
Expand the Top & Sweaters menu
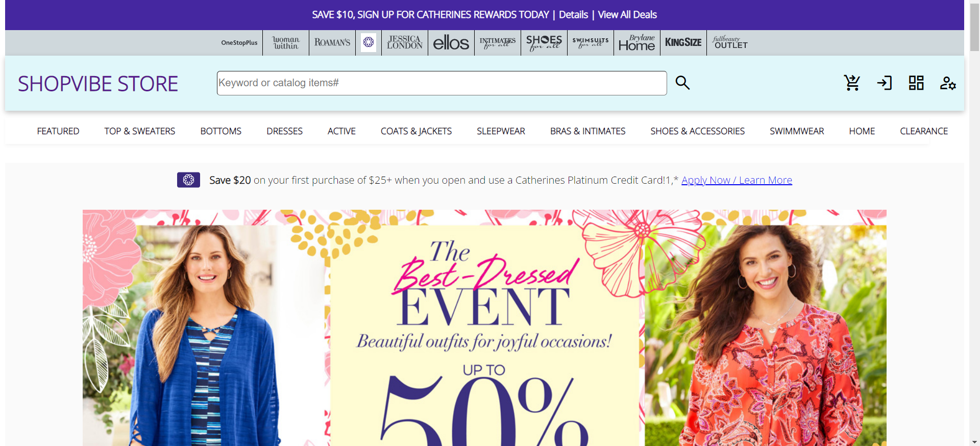click(140, 131)
